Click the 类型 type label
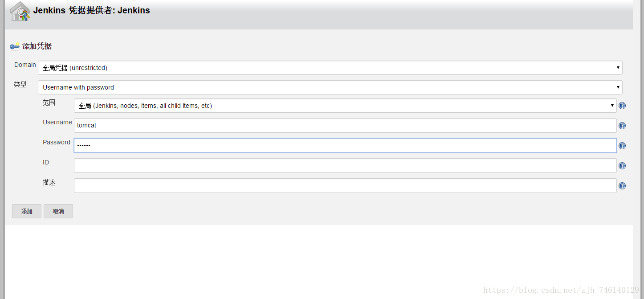This screenshot has height=299, width=644. [20, 84]
